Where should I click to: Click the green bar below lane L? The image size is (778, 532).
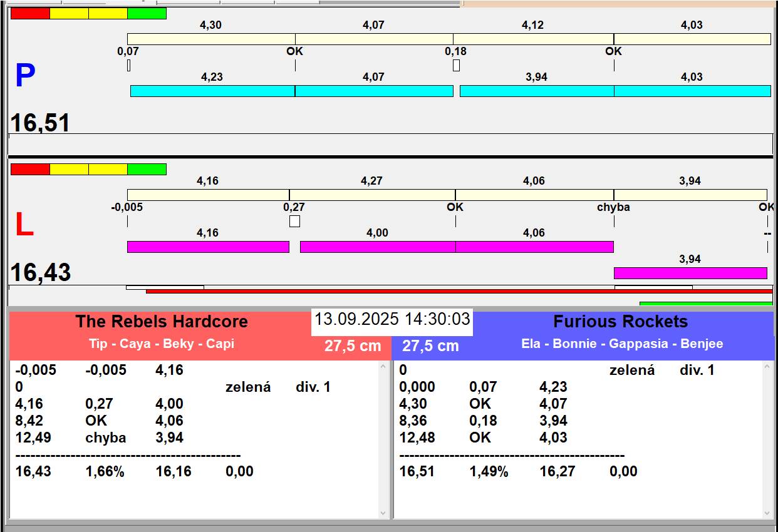(706, 304)
